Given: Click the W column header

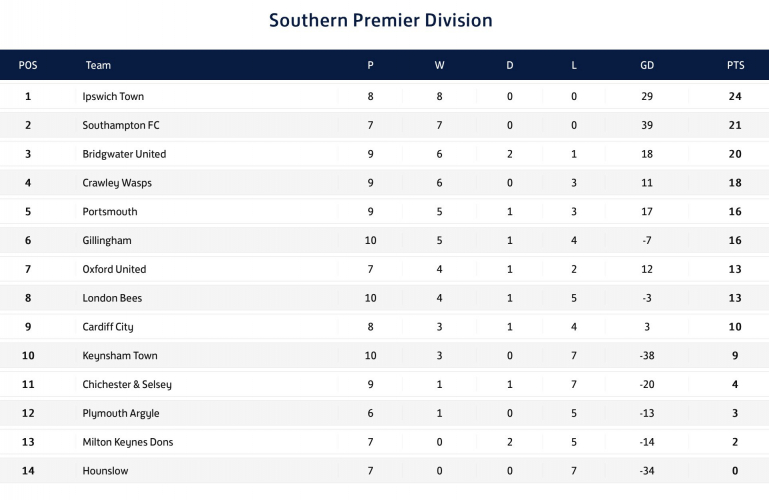Looking at the screenshot, I should (439, 65).
